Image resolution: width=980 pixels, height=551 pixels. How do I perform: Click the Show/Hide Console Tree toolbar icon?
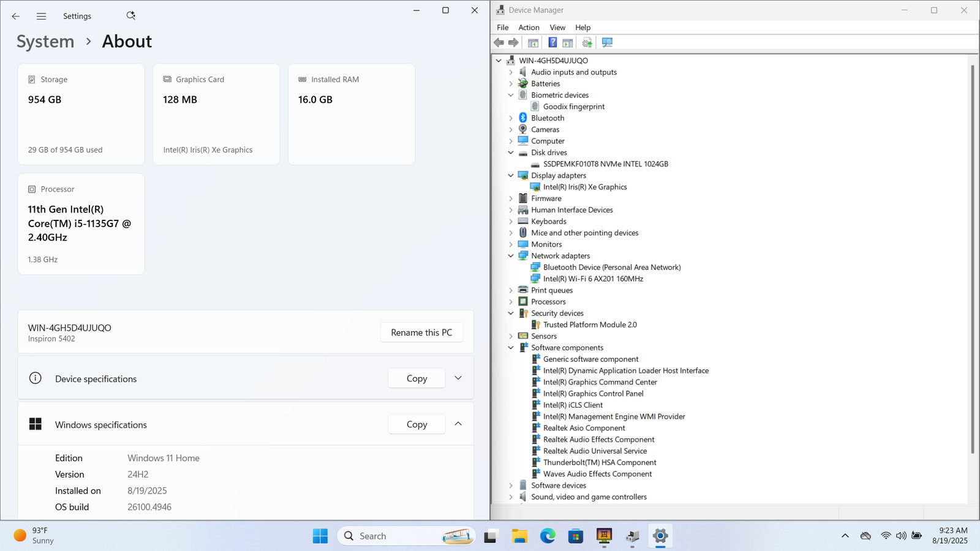coord(533,43)
